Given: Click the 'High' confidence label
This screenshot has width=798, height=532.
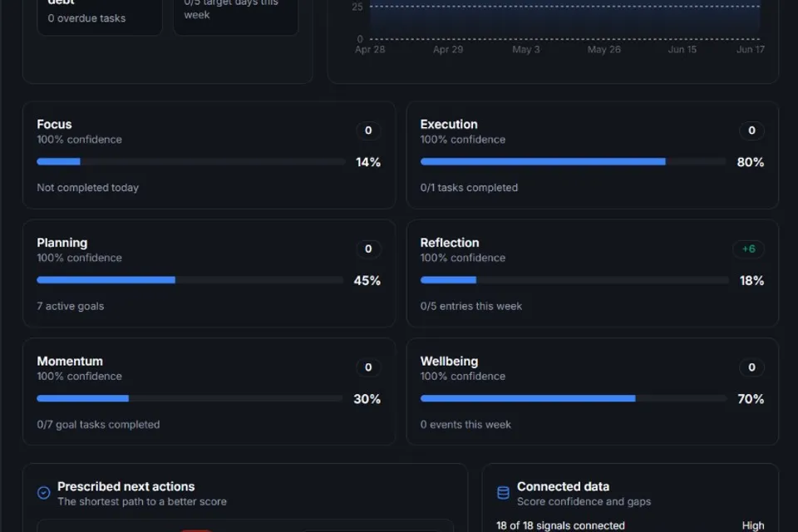Looking at the screenshot, I should (x=753, y=526).
